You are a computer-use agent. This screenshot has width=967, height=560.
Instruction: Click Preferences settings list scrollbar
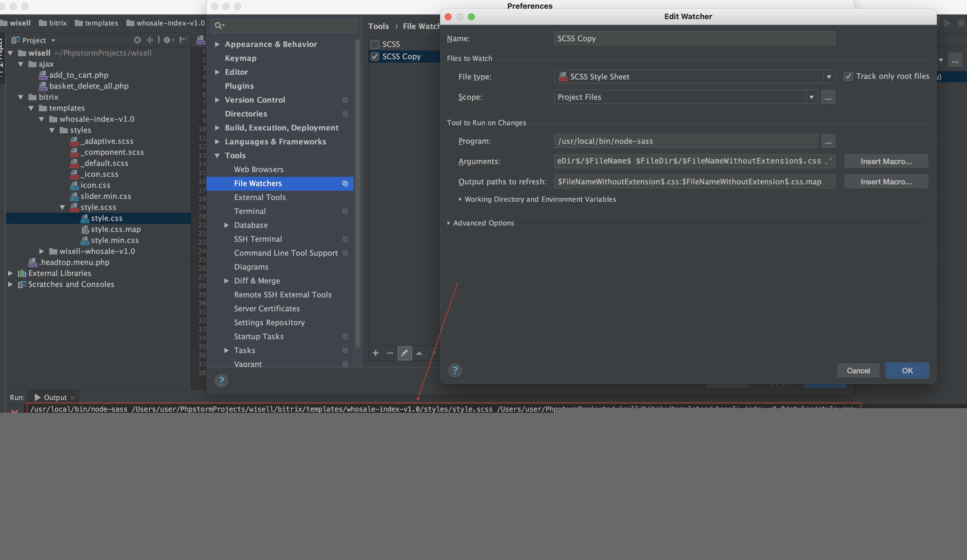[358, 194]
